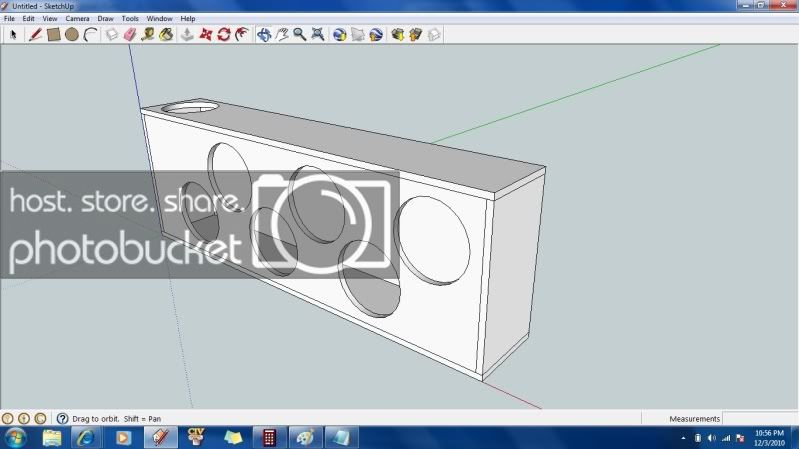Viewport: 799px width, 449px height.
Task: Select the red Move tool
Action: point(206,35)
